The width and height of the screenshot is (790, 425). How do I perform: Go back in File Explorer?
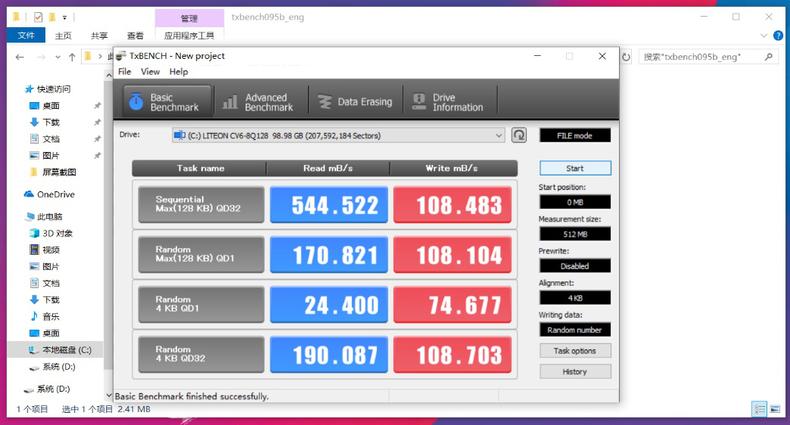20,57
